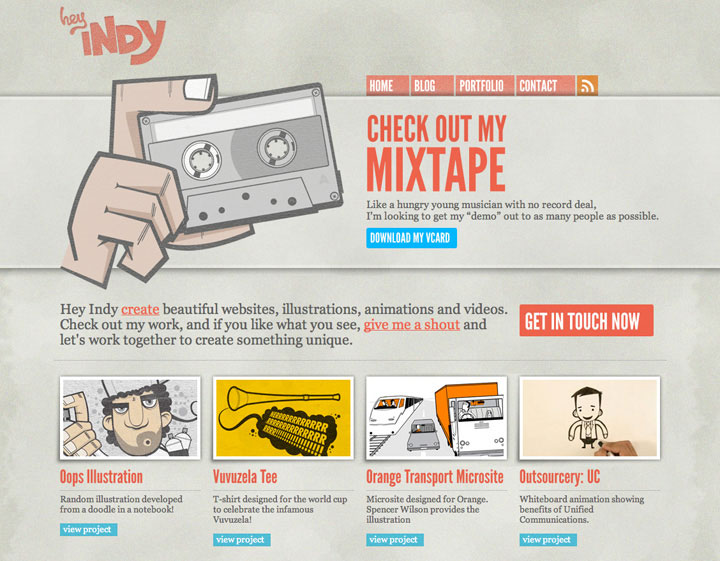Image resolution: width=720 pixels, height=561 pixels.
Task: Click the orange RSS feed icon
Action: point(587,85)
